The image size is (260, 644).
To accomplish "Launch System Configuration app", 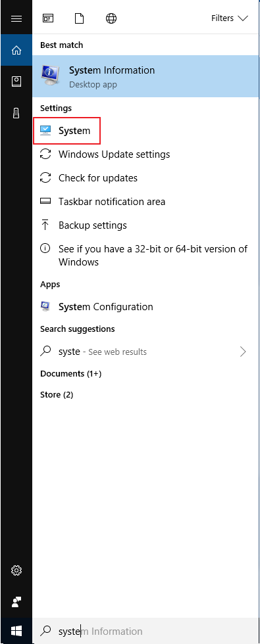I will (146, 307).
